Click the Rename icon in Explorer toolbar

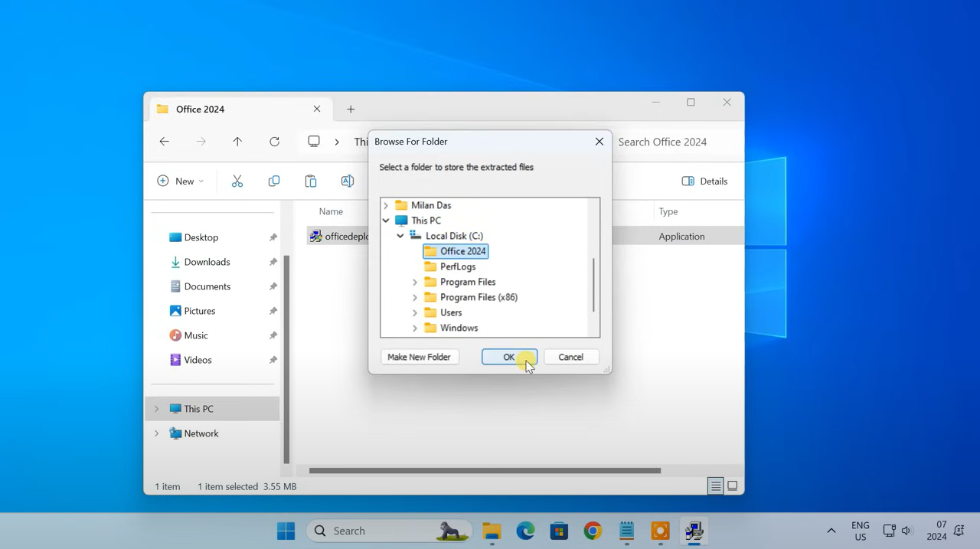click(348, 181)
